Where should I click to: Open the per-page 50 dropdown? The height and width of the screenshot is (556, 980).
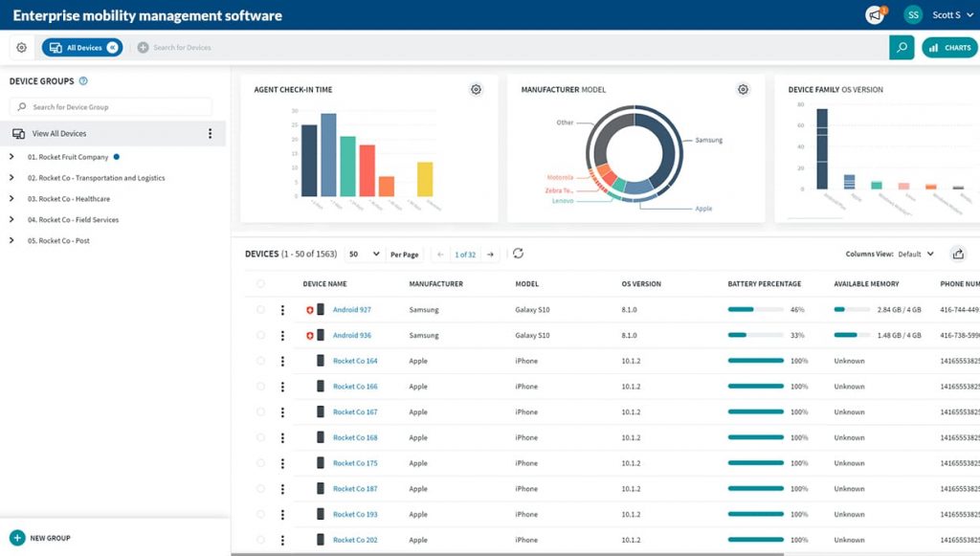(363, 255)
